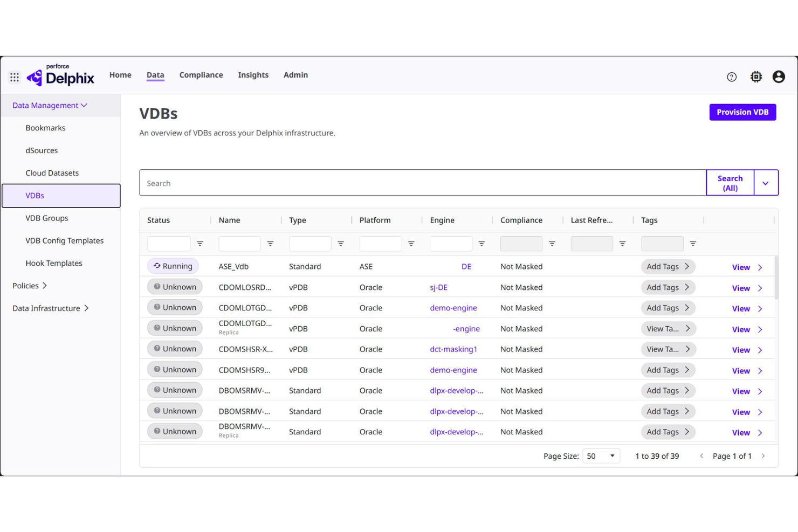Open the Type column filter icon
798x532 pixels.
pos(341,244)
